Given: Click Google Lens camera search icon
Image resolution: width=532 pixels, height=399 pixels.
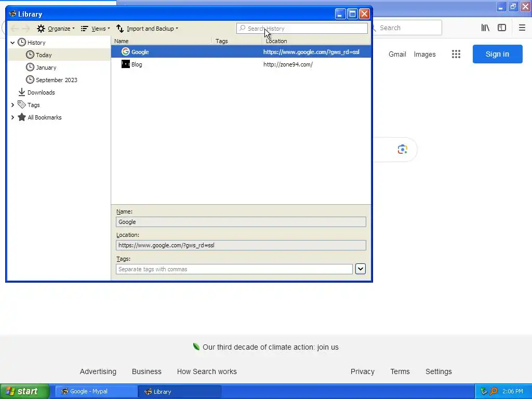Looking at the screenshot, I should click(403, 149).
